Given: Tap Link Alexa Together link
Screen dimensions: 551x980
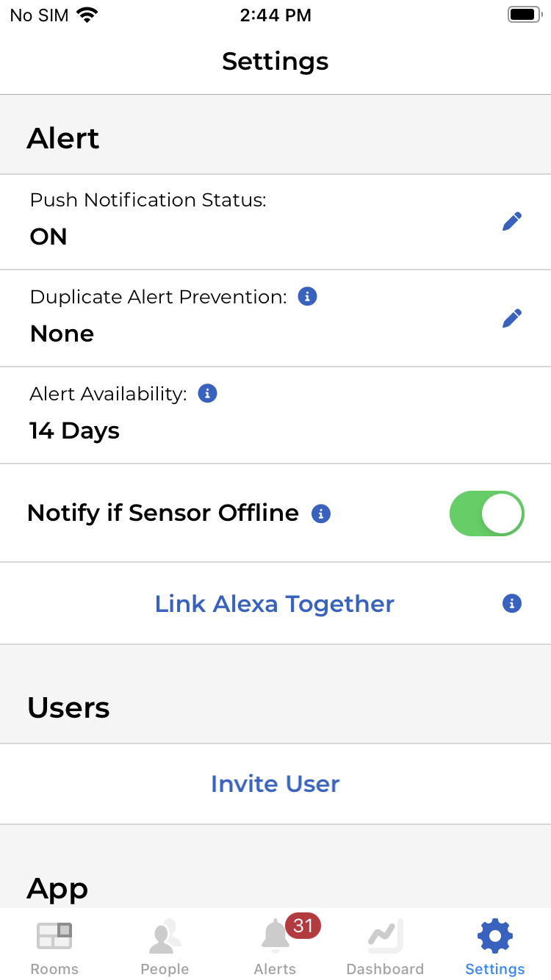Looking at the screenshot, I should [275, 604].
